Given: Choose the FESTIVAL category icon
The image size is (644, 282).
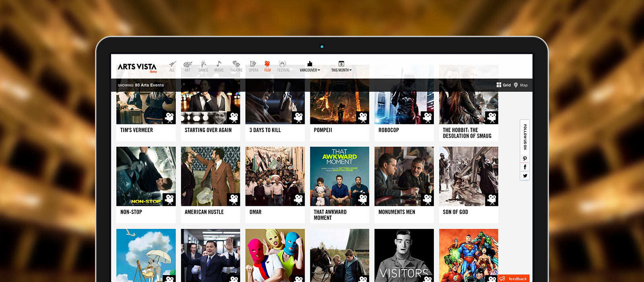Looking at the screenshot, I should 283,66.
